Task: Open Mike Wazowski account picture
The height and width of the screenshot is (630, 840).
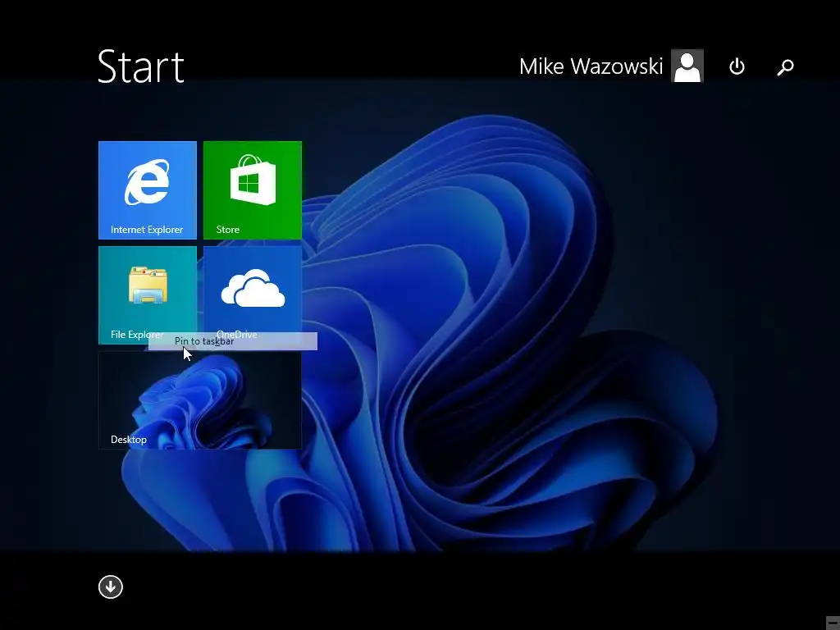Action: point(687,66)
